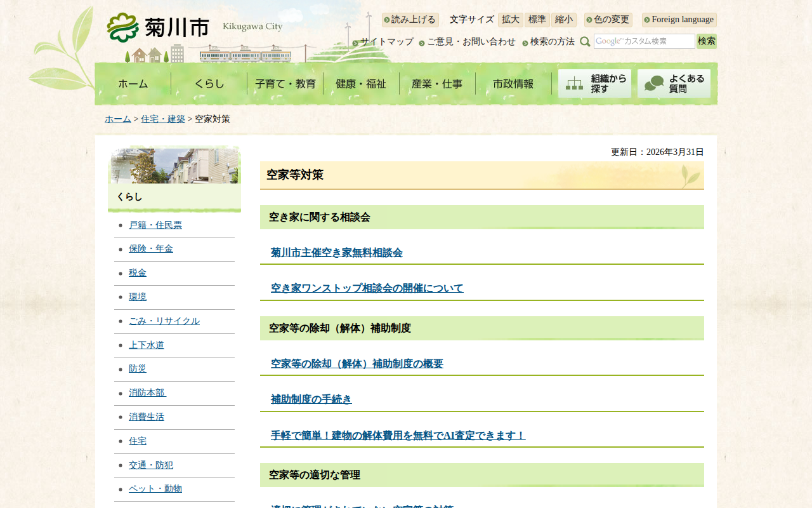Open the Foreign language selector

coord(679,20)
